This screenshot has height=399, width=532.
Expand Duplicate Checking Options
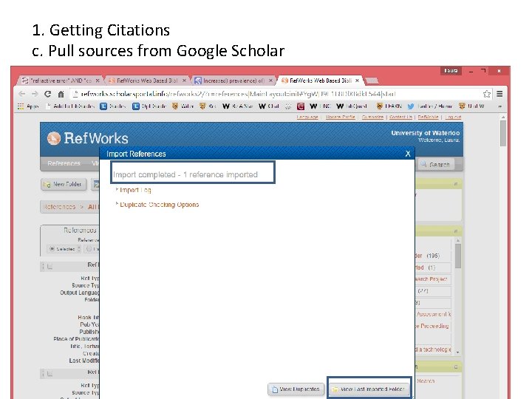click(x=157, y=205)
